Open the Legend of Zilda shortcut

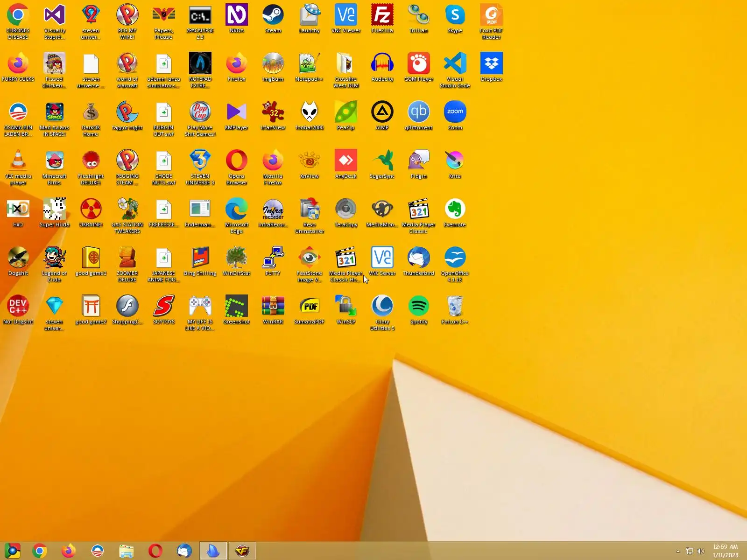pyautogui.click(x=55, y=265)
